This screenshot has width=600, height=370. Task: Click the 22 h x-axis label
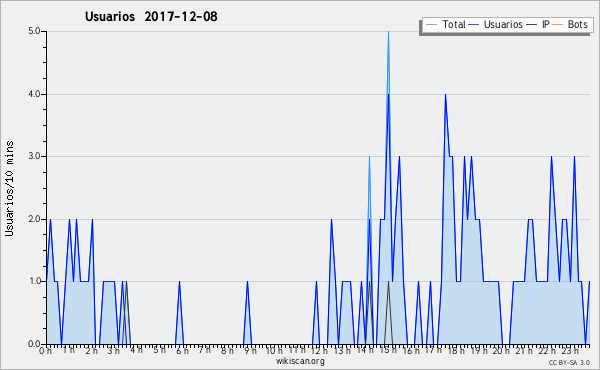click(547, 350)
